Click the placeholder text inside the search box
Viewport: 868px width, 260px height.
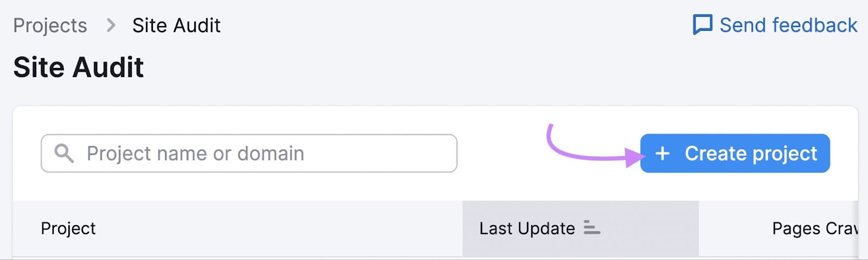[195, 154]
